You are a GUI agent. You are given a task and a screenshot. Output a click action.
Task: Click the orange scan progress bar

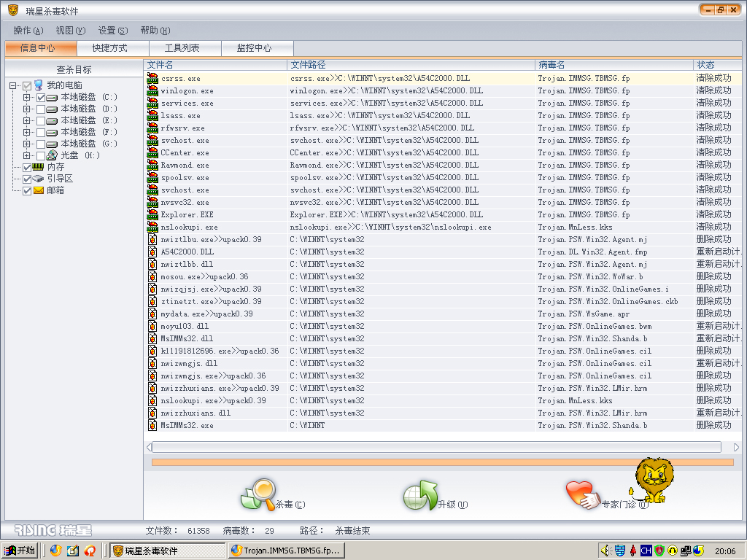pyautogui.click(x=443, y=462)
